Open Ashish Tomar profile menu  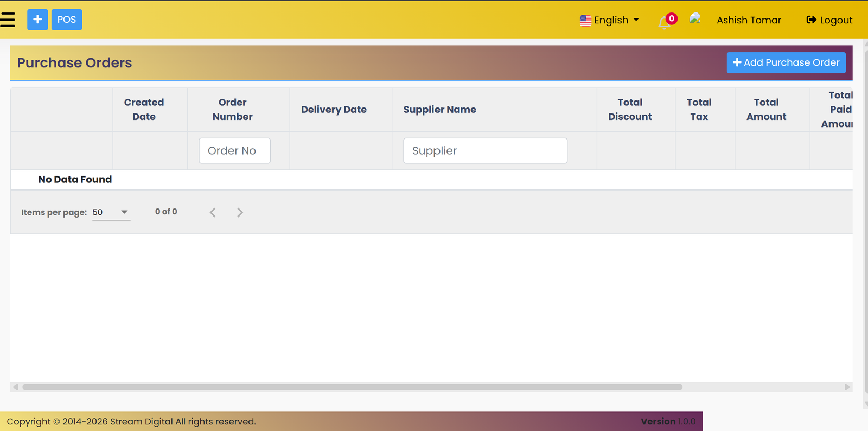[749, 20]
